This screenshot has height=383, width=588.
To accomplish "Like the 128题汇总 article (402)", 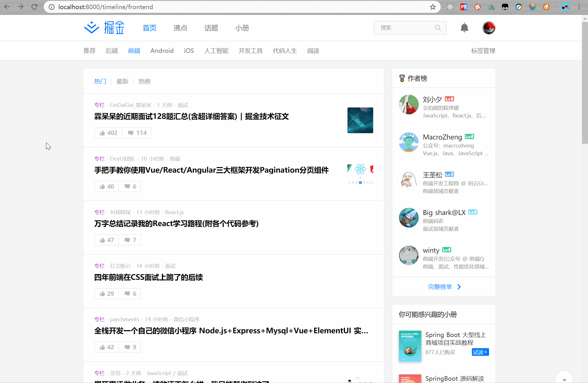I will pyautogui.click(x=108, y=133).
